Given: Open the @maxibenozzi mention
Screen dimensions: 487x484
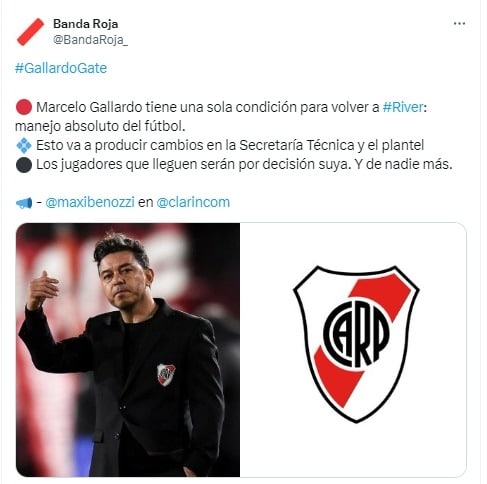Looking at the screenshot, I should 90,202.
